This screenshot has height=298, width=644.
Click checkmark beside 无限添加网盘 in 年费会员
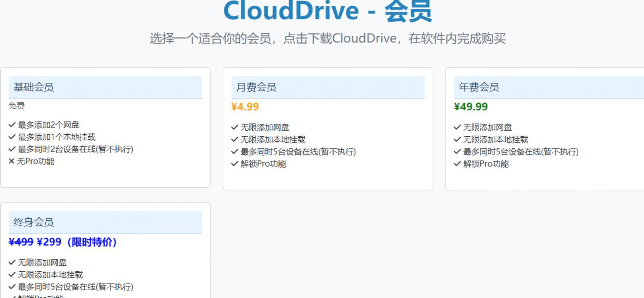pos(457,128)
